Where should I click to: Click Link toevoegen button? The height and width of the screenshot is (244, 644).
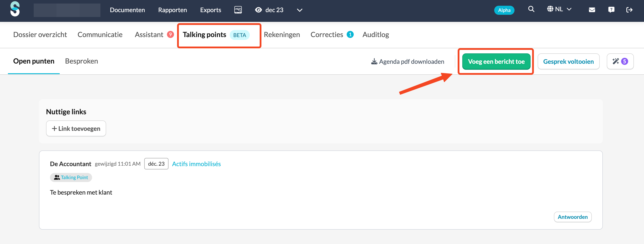(x=76, y=129)
